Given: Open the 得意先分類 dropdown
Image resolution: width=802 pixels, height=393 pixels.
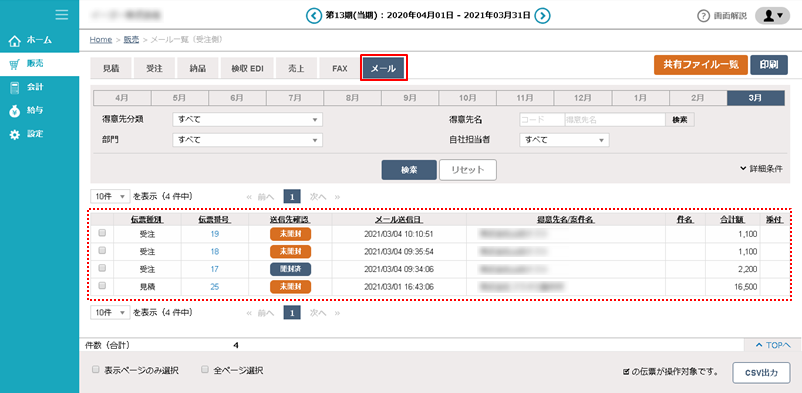Looking at the screenshot, I should click(248, 120).
